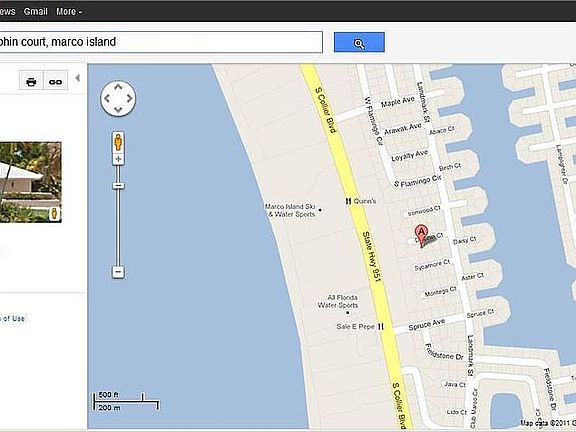Image resolution: width=576 pixels, height=432 pixels.
Task: Click the Sycamore Ct street label
Action: coord(432,265)
